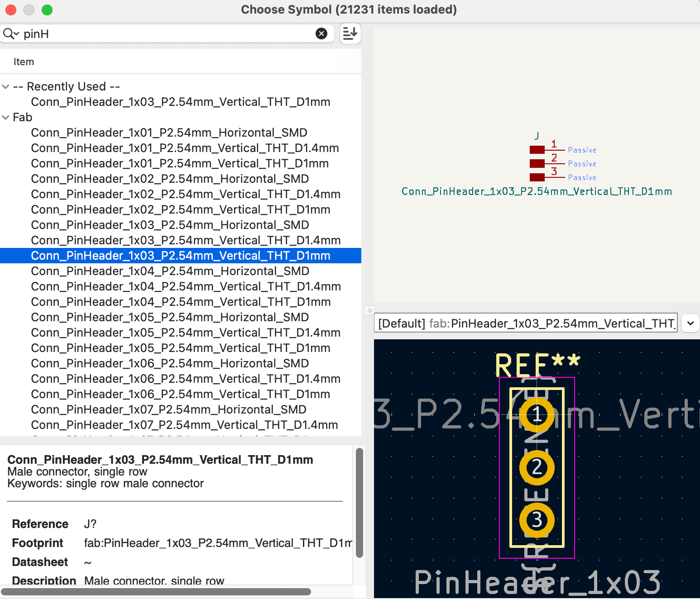Select Conn_PinHeader_1x02_P2.54mm_Vertical_THT_D1mm
Screen dimensions: 700x599
181,209
